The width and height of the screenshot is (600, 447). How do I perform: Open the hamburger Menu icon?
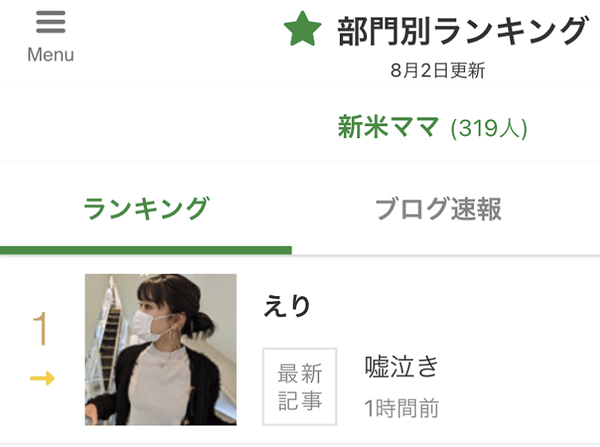[50, 23]
